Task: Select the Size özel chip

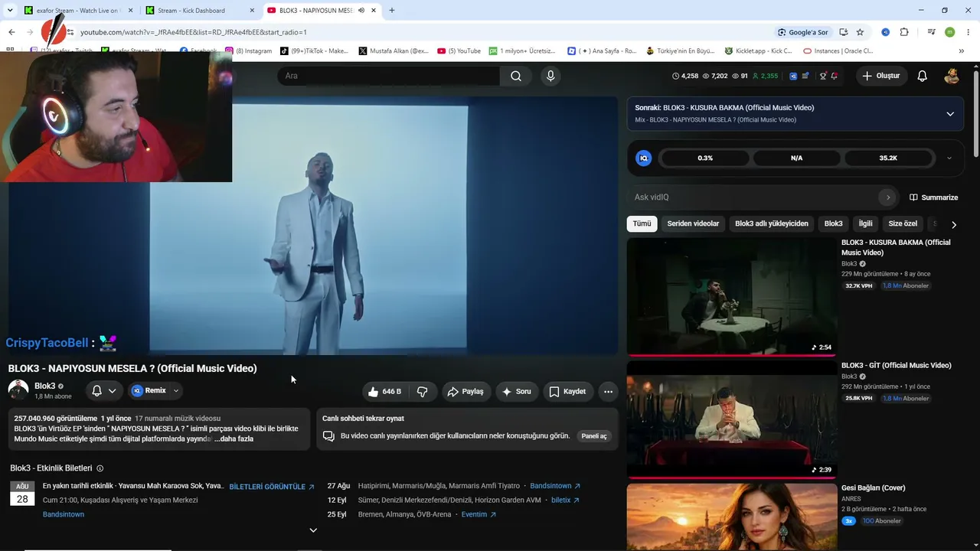Action: point(903,223)
